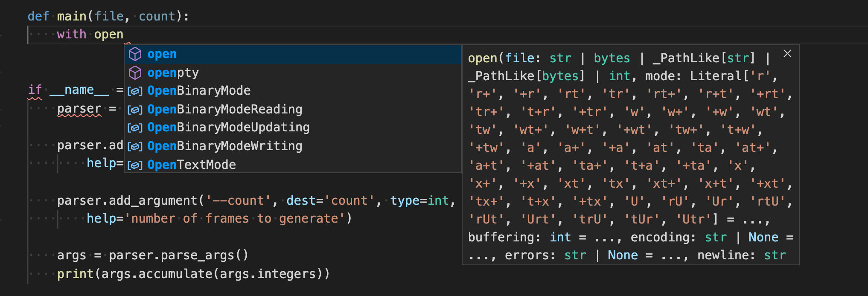
Task: Select OpenBinaryModeReading suggestion
Action: tap(293, 109)
